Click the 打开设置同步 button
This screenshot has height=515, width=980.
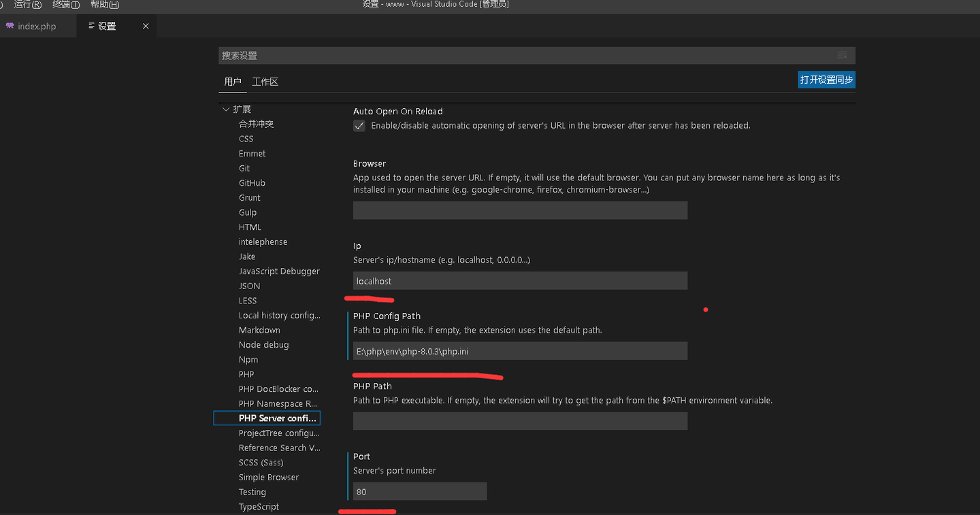826,80
